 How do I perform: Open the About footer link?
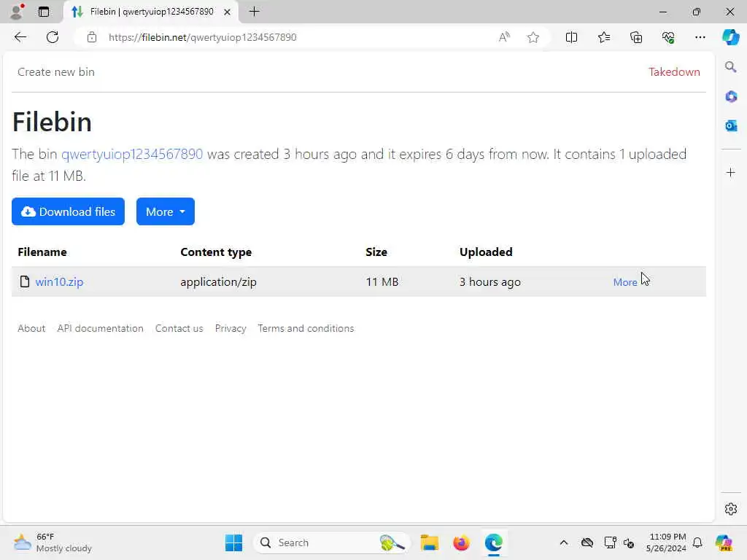coord(31,328)
